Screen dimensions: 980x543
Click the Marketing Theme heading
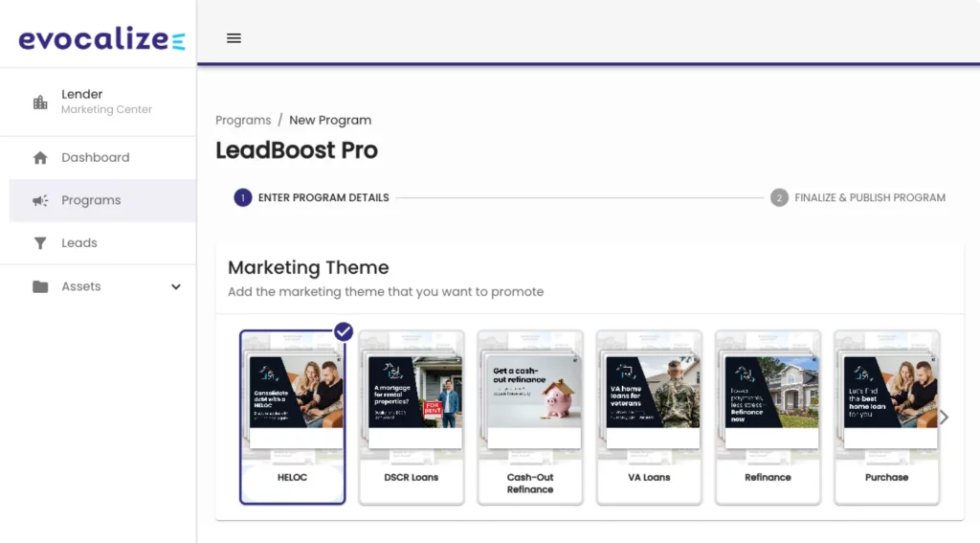click(308, 268)
